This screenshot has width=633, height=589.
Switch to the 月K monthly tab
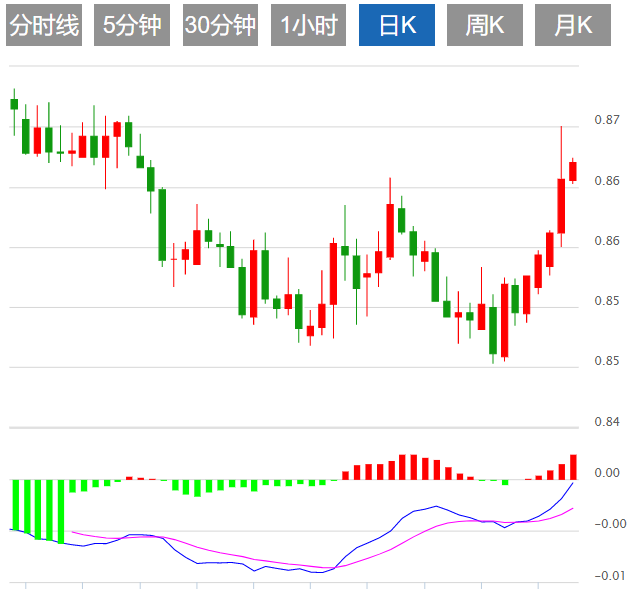[573, 25]
